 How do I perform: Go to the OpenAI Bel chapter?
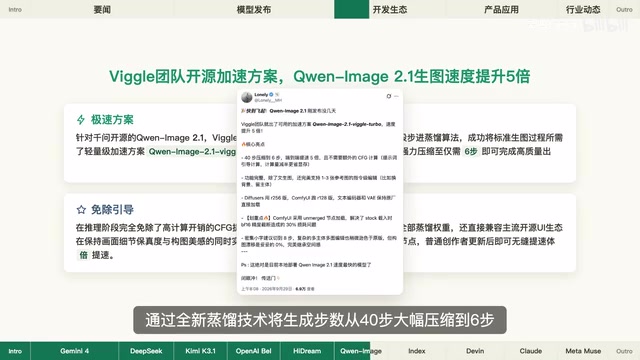point(253,351)
